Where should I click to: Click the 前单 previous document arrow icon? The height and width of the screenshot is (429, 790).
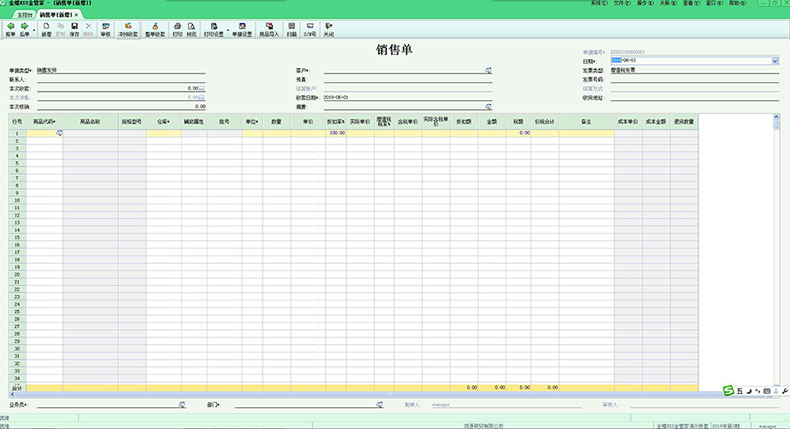pos(10,26)
